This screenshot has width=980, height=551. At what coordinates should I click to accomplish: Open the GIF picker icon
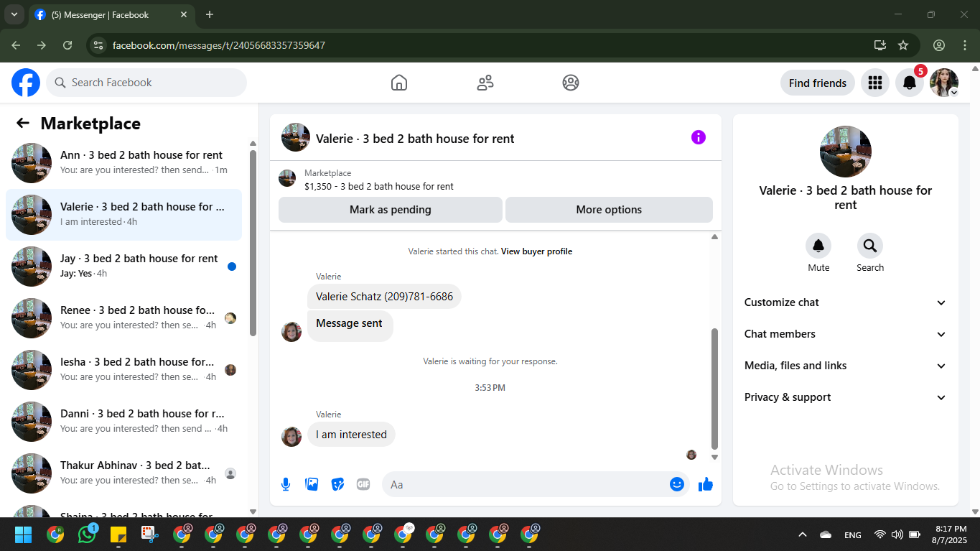(x=363, y=484)
